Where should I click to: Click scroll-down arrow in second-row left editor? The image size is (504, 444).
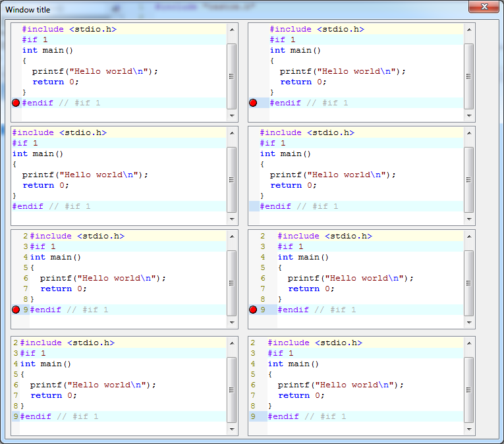(x=231, y=219)
